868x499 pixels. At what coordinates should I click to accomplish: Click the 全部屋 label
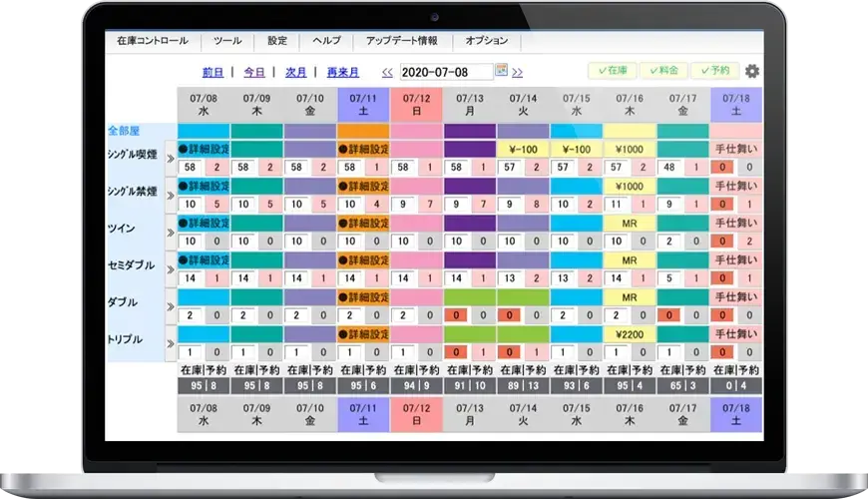pos(124,131)
